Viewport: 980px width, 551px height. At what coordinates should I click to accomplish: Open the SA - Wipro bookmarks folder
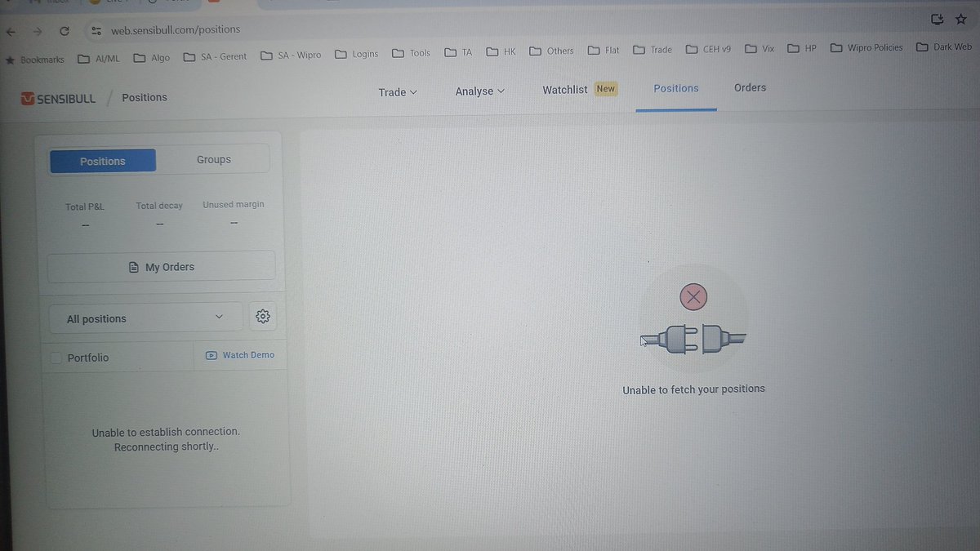pyautogui.click(x=291, y=55)
